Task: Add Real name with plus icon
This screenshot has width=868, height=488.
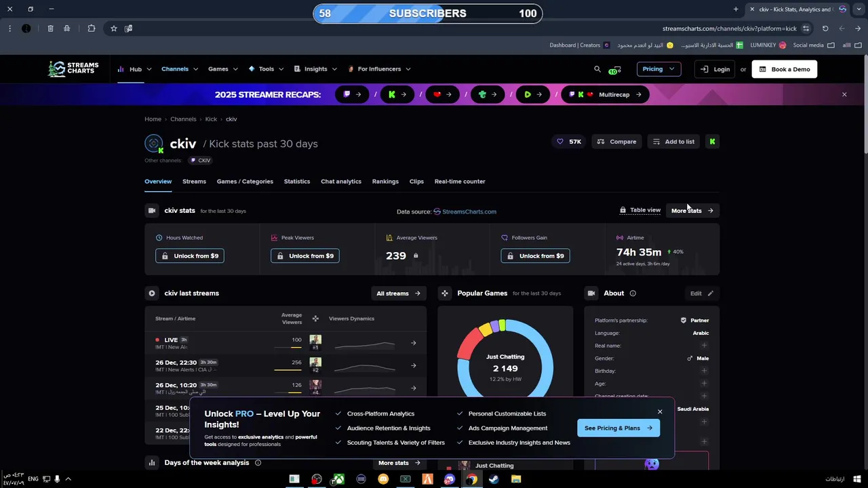Action: pos(704,346)
